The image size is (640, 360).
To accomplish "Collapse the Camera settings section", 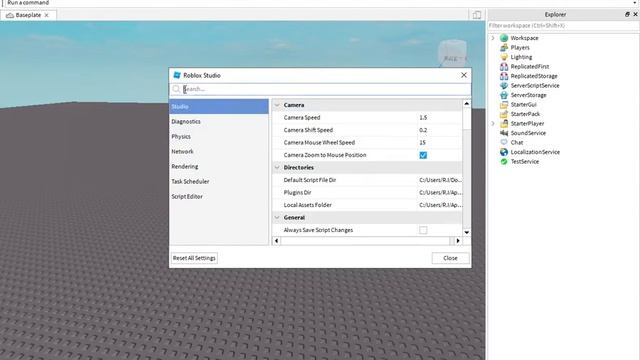I will (277, 105).
